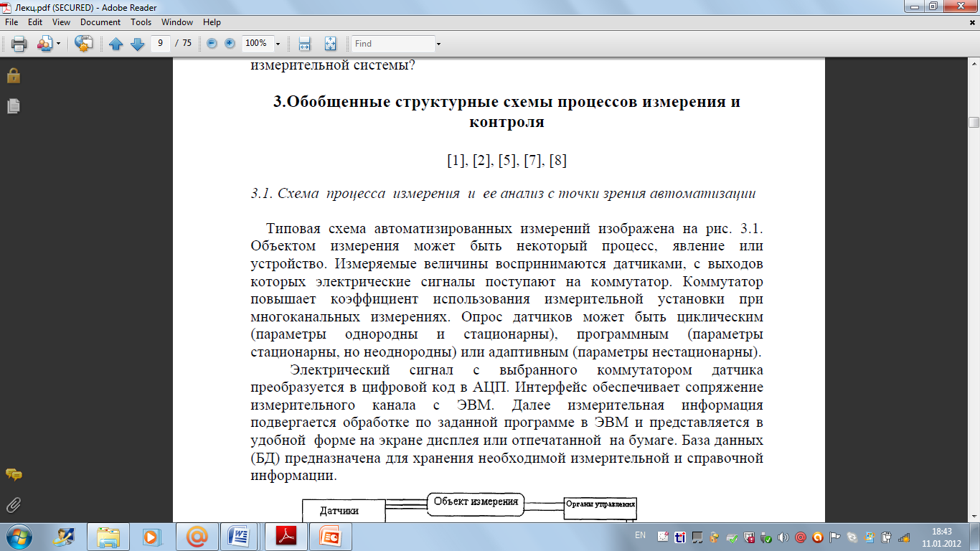Open the Find options dropdown arrow
980x551 pixels.
pyautogui.click(x=438, y=44)
